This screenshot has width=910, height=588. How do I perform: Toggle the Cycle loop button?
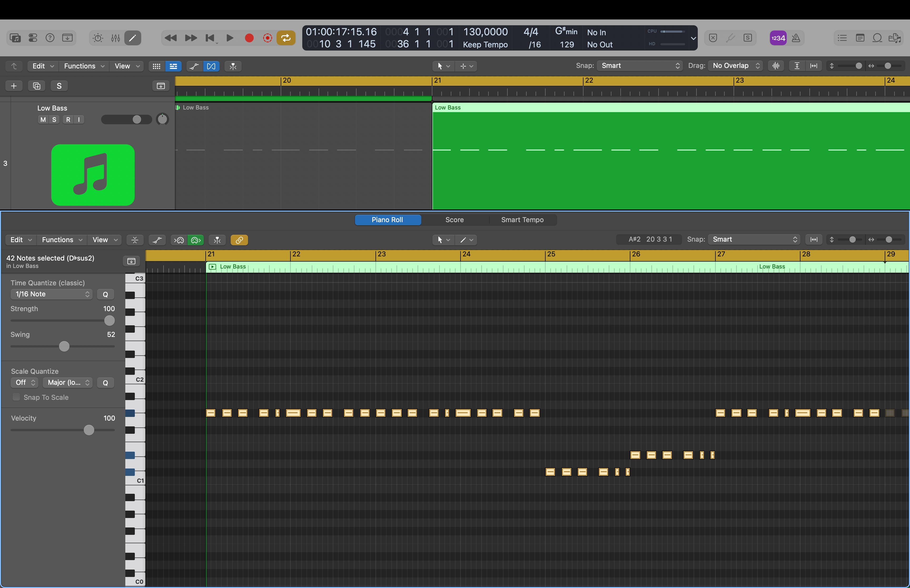coord(286,38)
